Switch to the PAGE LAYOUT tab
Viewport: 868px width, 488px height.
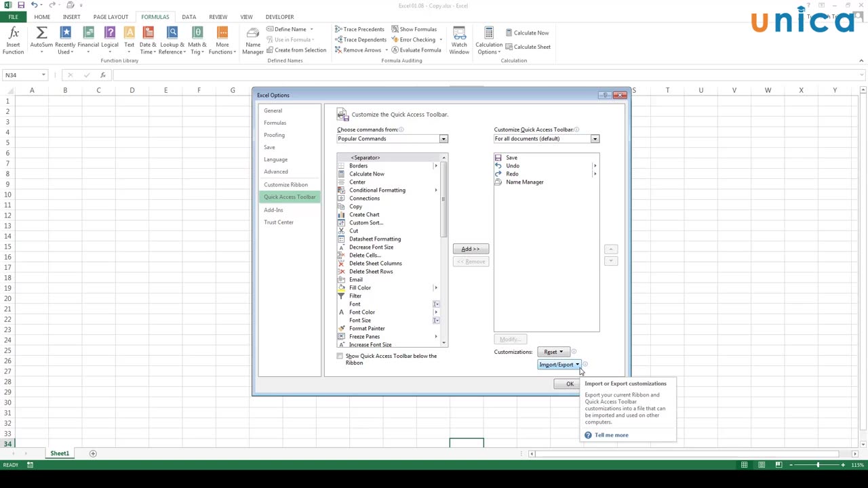[111, 17]
